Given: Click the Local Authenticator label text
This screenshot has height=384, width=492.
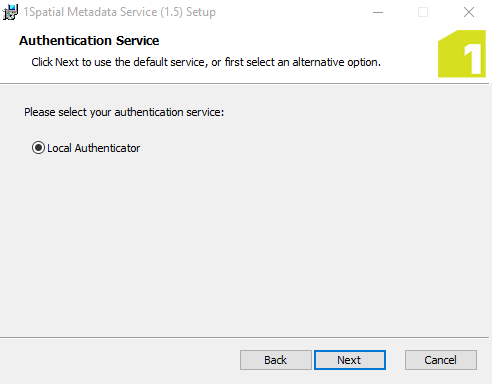Looking at the screenshot, I should click(94, 148).
